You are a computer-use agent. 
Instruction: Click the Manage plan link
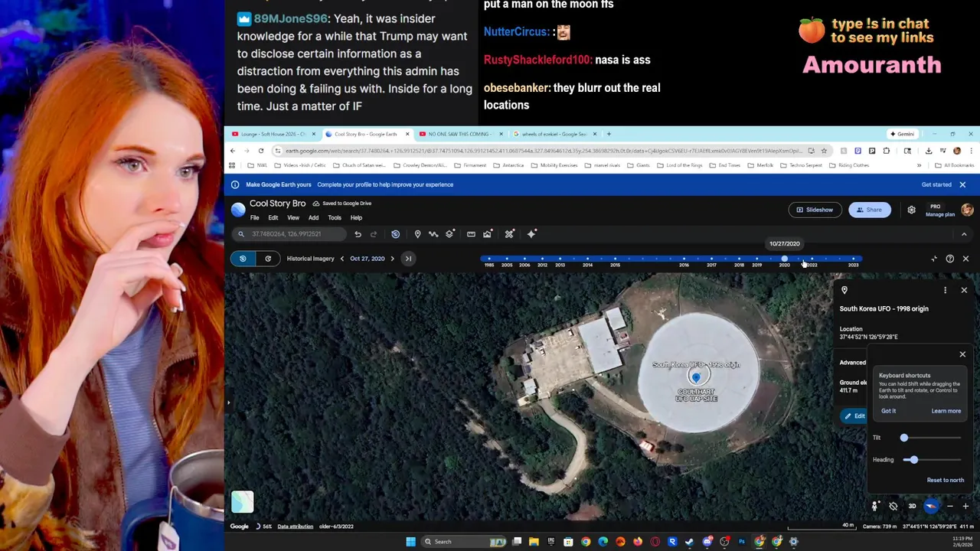click(939, 214)
